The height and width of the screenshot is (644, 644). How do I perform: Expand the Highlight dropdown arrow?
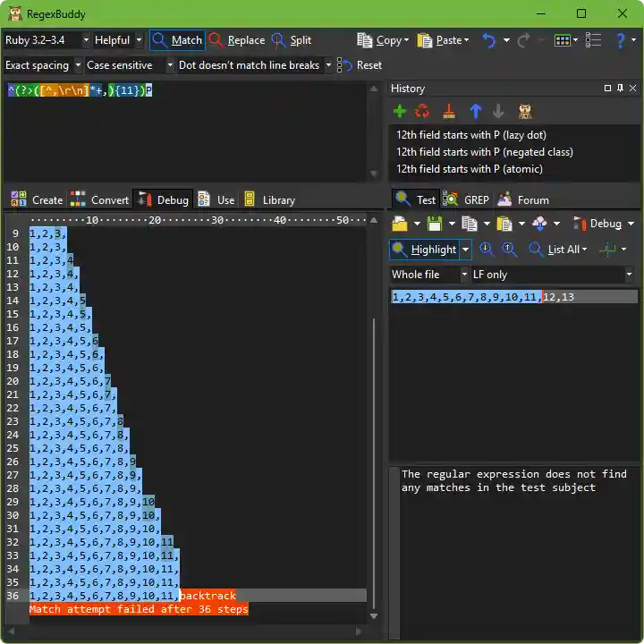(x=465, y=250)
